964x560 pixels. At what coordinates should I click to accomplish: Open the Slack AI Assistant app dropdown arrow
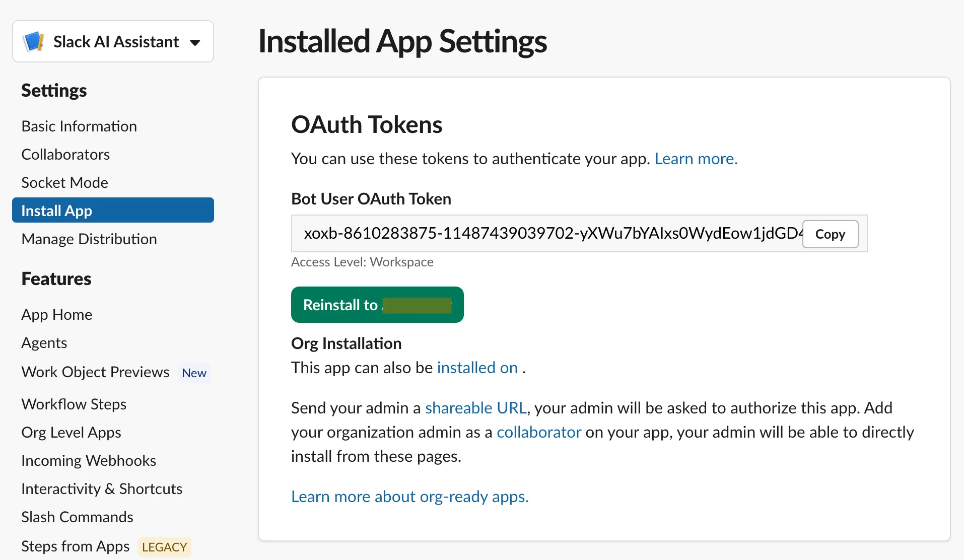click(195, 42)
